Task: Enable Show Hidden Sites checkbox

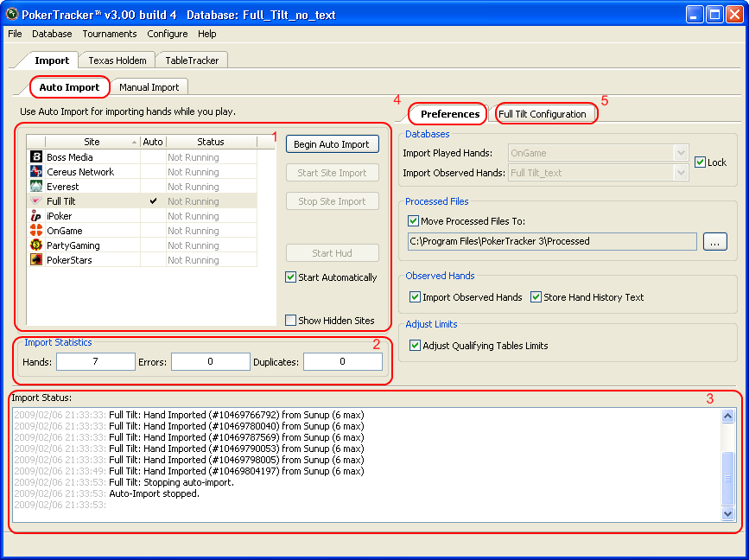Action: [x=290, y=320]
